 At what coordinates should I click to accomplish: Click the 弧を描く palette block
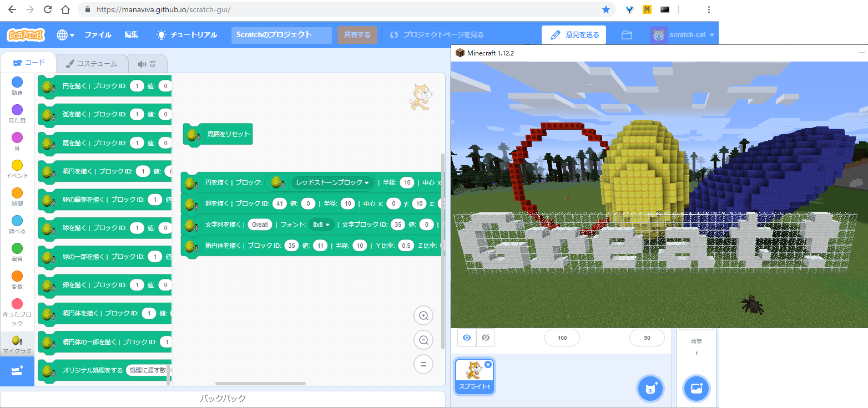[x=104, y=114]
